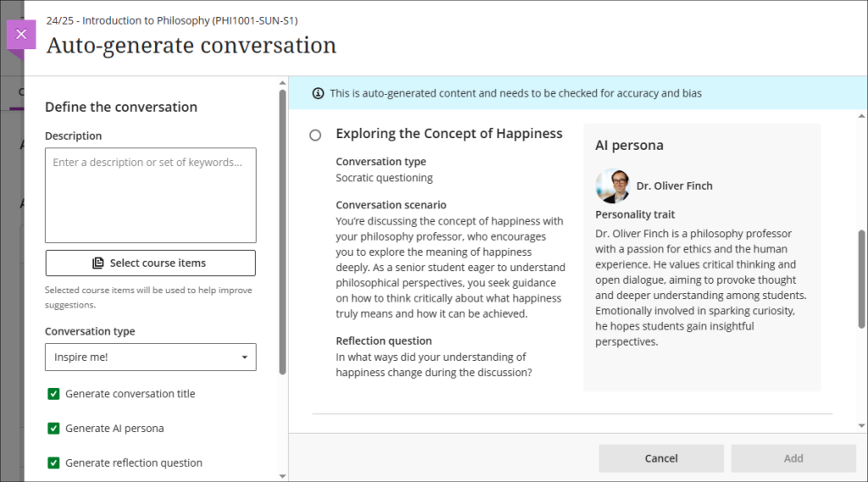The image size is (868, 482).
Task: Click the Add button
Action: tap(793, 458)
